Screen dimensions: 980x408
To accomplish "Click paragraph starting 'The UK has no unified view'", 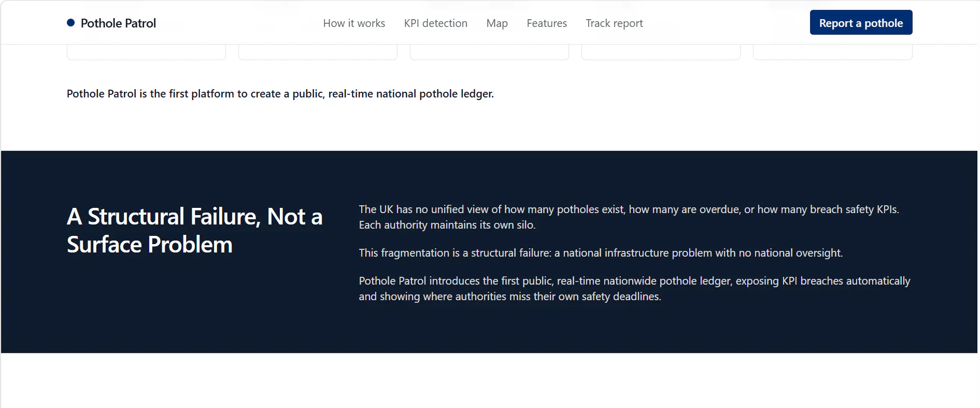I will (x=629, y=217).
